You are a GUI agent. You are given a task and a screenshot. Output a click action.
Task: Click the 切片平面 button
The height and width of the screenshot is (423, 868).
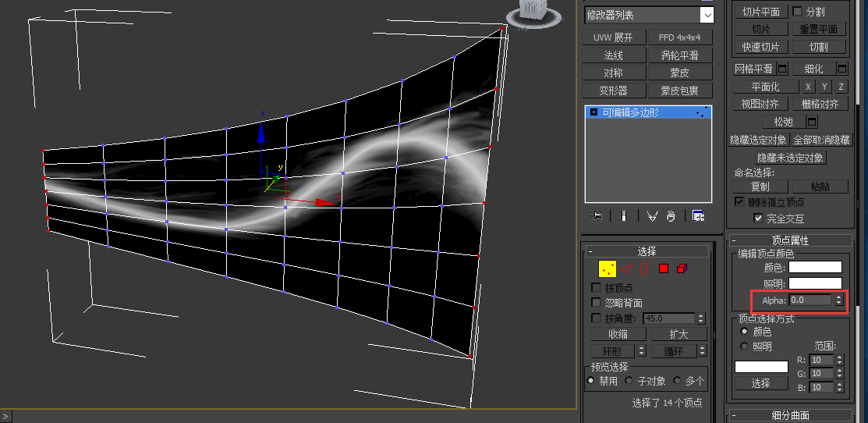click(x=760, y=12)
